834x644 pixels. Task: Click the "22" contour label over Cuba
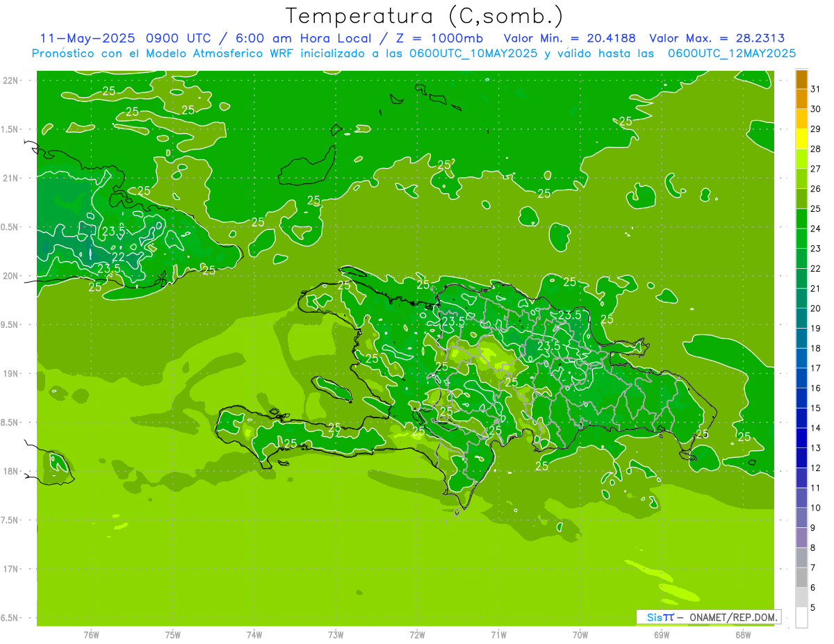point(118,257)
